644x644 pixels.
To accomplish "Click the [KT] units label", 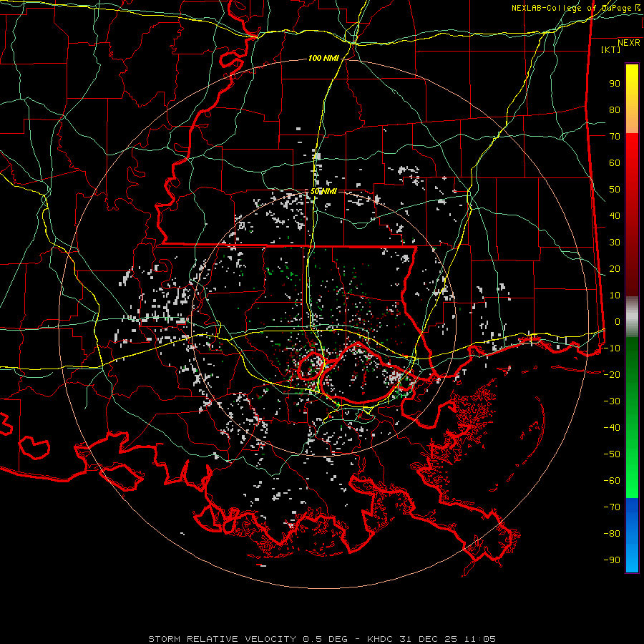I will pos(611,49).
